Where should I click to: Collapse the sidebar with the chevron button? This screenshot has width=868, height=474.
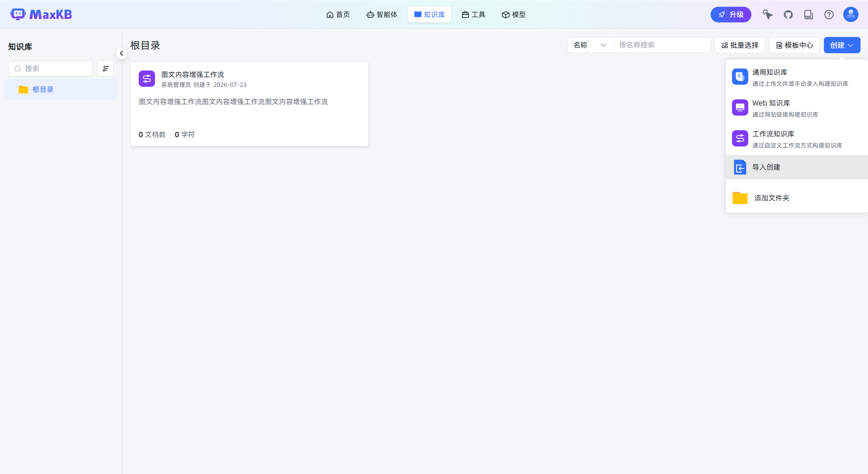point(121,53)
